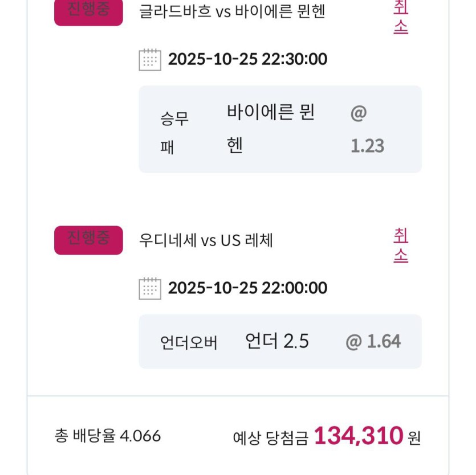Click the @ 1.23 odds value
Viewport: 476px width, 475px height.
(367, 130)
